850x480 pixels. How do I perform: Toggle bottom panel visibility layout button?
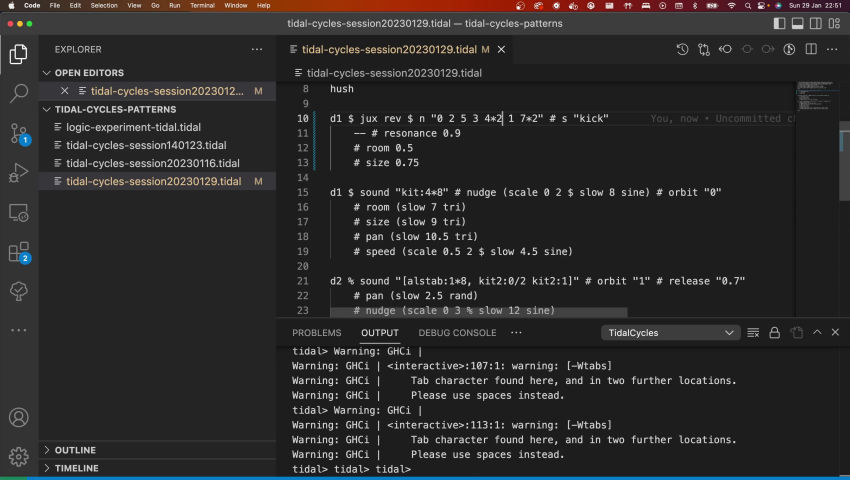pyautogui.click(x=797, y=23)
